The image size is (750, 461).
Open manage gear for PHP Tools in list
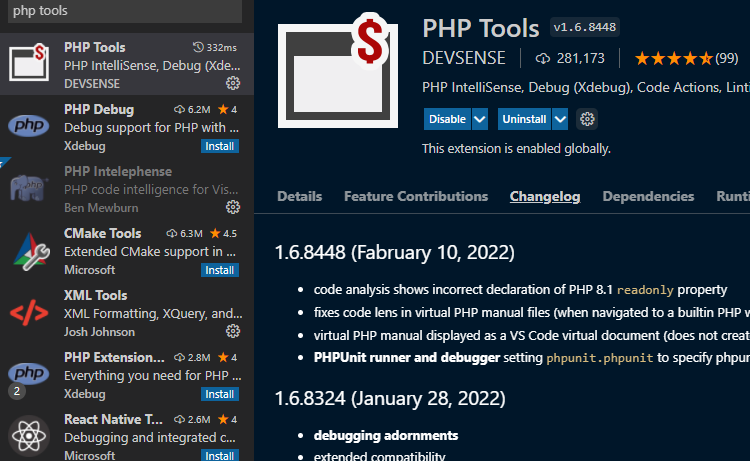[x=232, y=83]
